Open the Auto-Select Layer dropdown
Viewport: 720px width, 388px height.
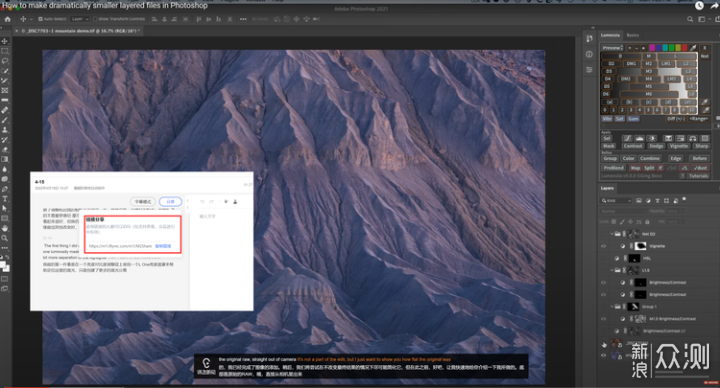[x=79, y=19]
